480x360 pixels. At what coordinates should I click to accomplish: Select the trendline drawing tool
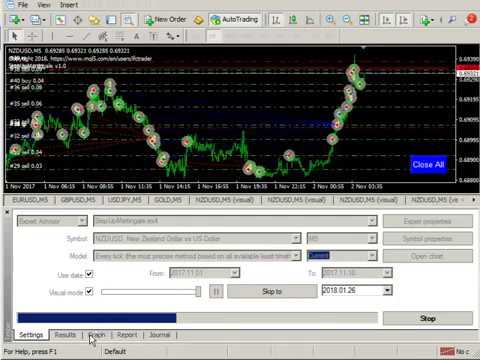(86, 36)
